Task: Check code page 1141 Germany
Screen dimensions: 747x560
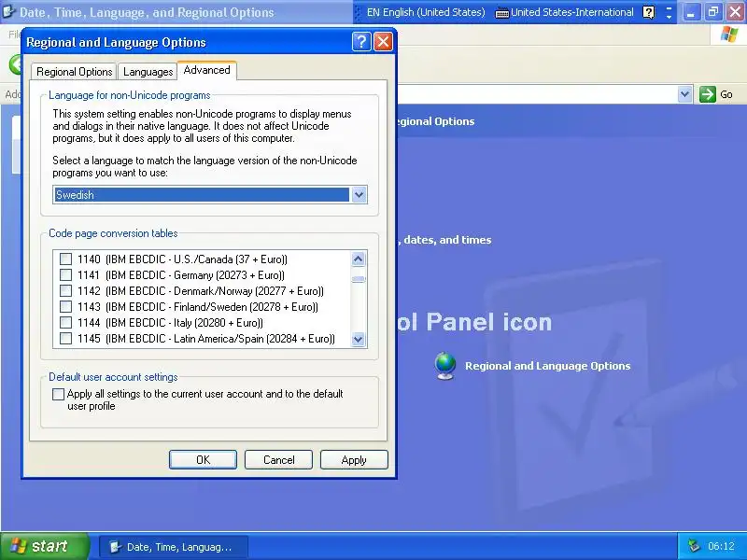Action: [x=65, y=274]
